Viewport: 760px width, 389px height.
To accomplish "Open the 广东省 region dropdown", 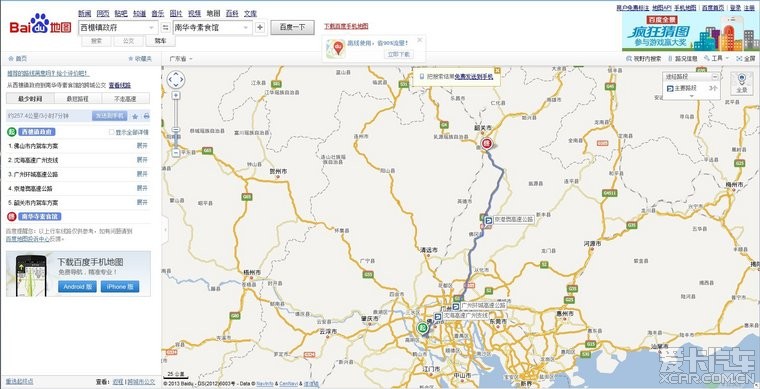I will pyautogui.click(x=181, y=59).
